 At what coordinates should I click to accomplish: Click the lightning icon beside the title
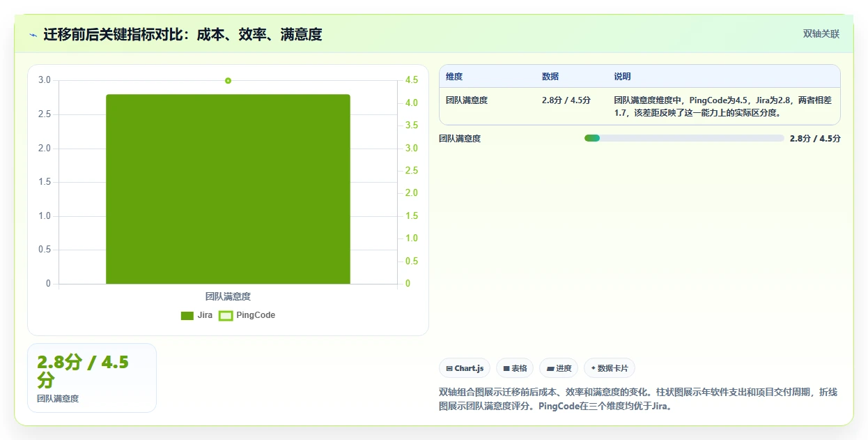33,34
